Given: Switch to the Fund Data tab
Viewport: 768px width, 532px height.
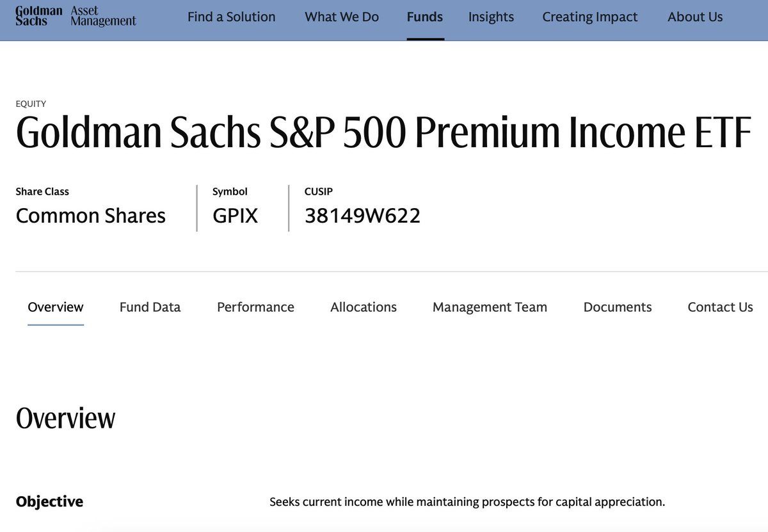Looking at the screenshot, I should coord(150,307).
